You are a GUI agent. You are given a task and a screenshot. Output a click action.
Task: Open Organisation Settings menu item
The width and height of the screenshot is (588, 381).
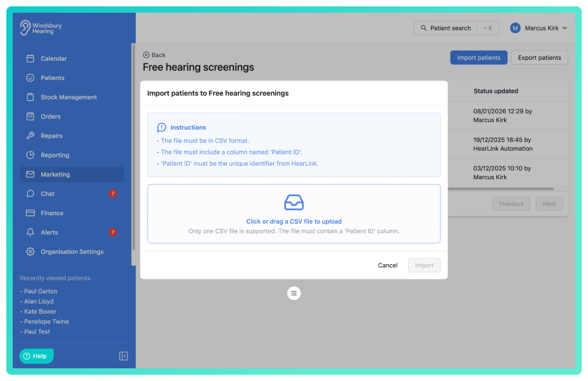click(x=72, y=251)
